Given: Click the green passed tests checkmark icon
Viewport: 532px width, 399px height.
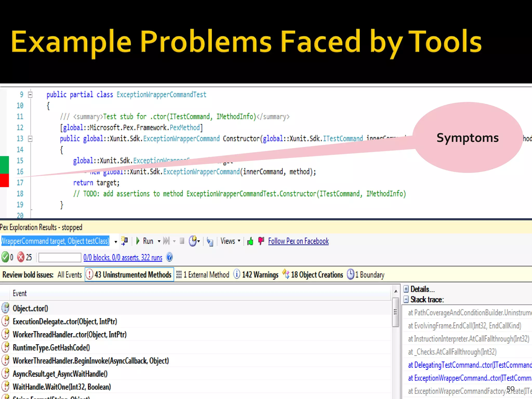Looking at the screenshot, I should click(5, 257).
